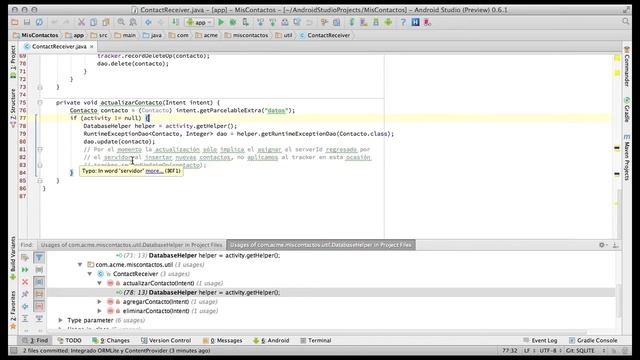
Task: Open the 6: Android tool window
Action: [271, 340]
